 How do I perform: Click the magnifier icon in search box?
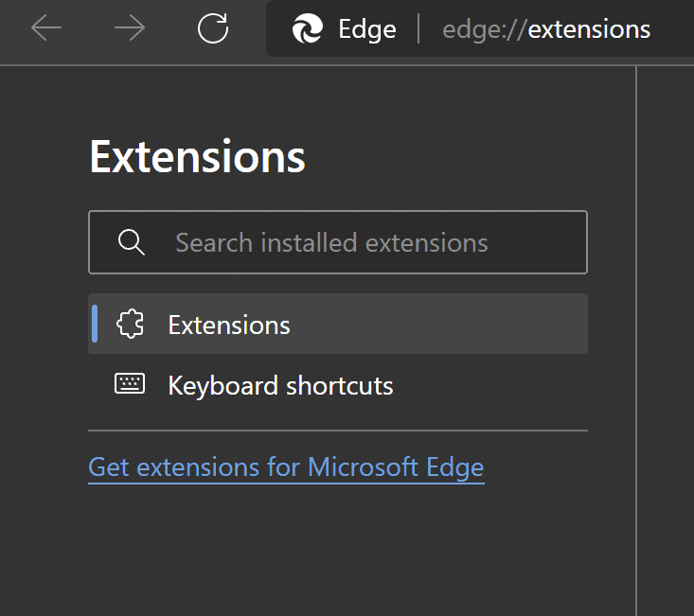tap(132, 242)
